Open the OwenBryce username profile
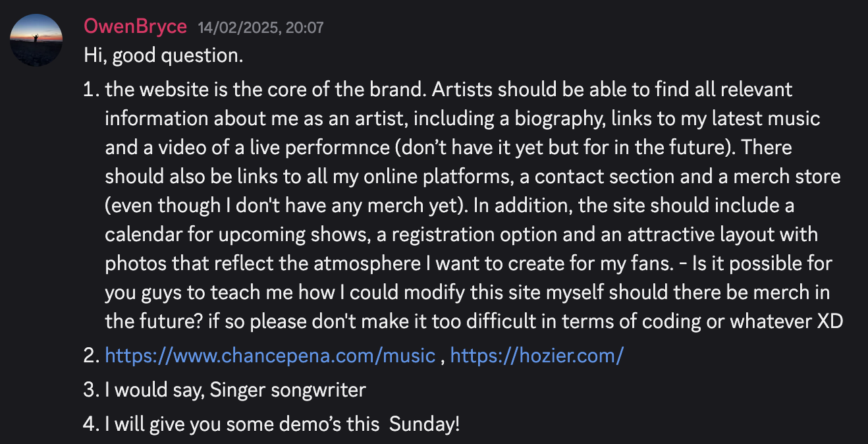Image resolution: width=868 pixels, height=444 pixels. coord(136,27)
